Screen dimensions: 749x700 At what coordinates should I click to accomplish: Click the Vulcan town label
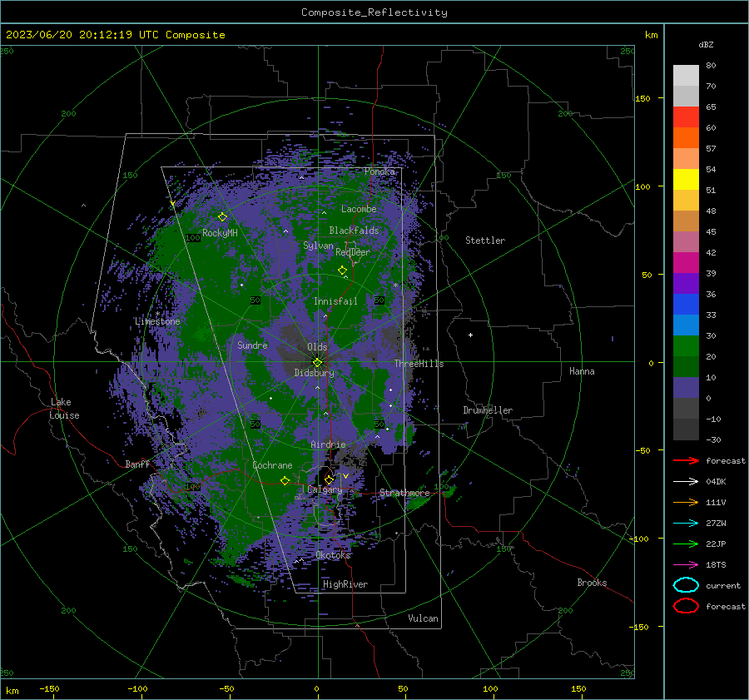pos(423,618)
